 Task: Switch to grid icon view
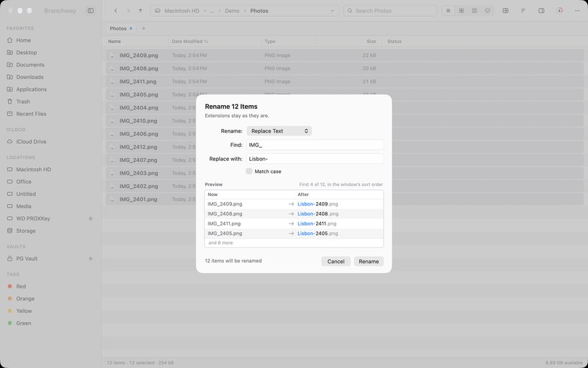pyautogui.click(x=462, y=11)
